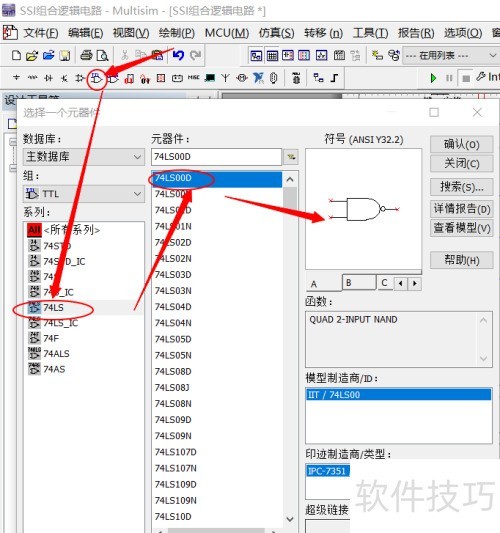Click the 关闭(C) button
The height and width of the screenshot is (533, 500).
(x=461, y=164)
